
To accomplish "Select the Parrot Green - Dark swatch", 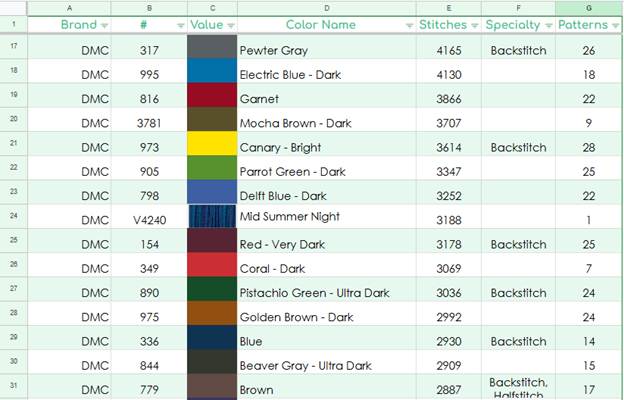I will coord(212,171).
